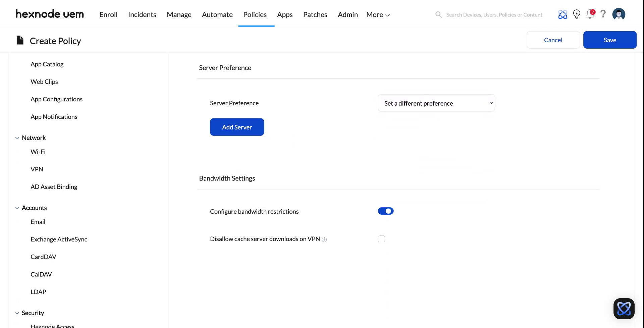Cancel the policy creation
644x328 pixels.
click(x=553, y=40)
